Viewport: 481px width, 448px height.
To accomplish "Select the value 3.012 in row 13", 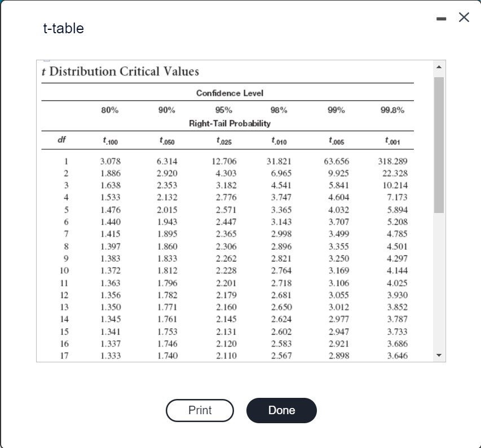I will coord(339,307).
